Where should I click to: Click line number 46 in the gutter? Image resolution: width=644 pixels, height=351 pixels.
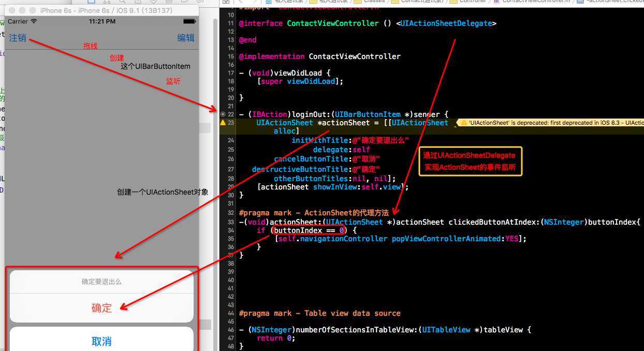click(x=231, y=330)
